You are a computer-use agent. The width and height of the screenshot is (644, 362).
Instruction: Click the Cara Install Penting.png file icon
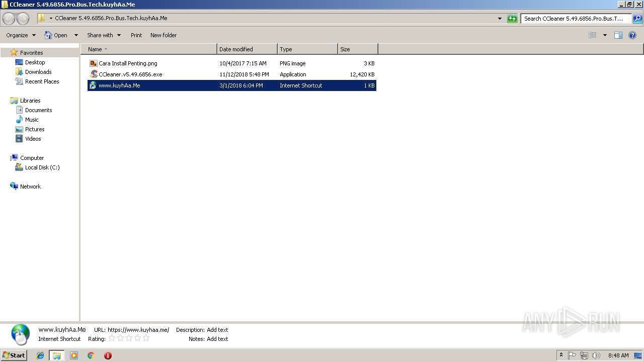click(x=93, y=63)
